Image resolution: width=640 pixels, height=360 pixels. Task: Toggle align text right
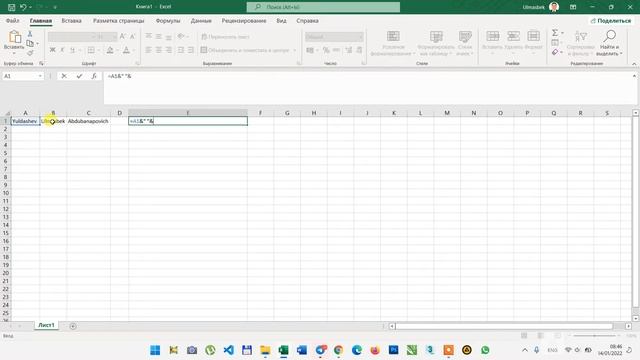coord(169,50)
